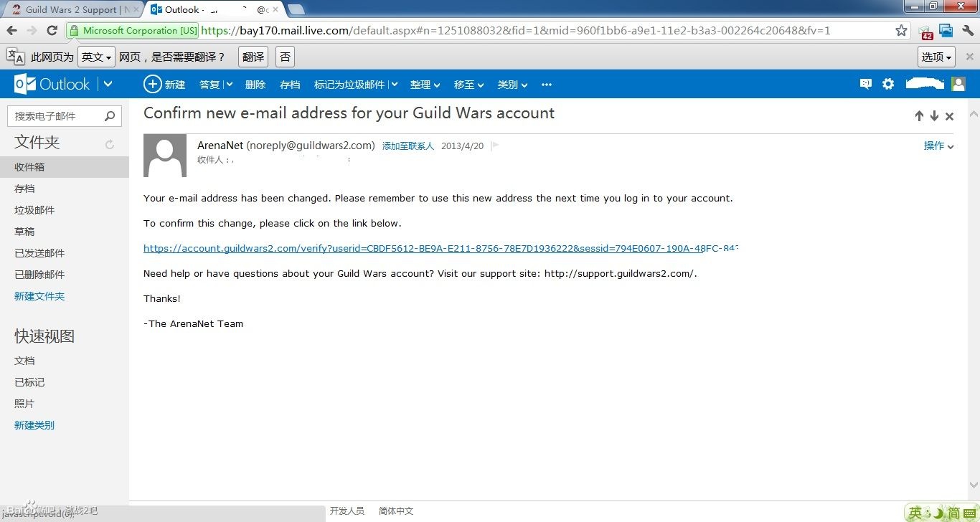
Task: Expand the junk mail (标记为垃圾邮件) options arrow
Action: (394, 85)
